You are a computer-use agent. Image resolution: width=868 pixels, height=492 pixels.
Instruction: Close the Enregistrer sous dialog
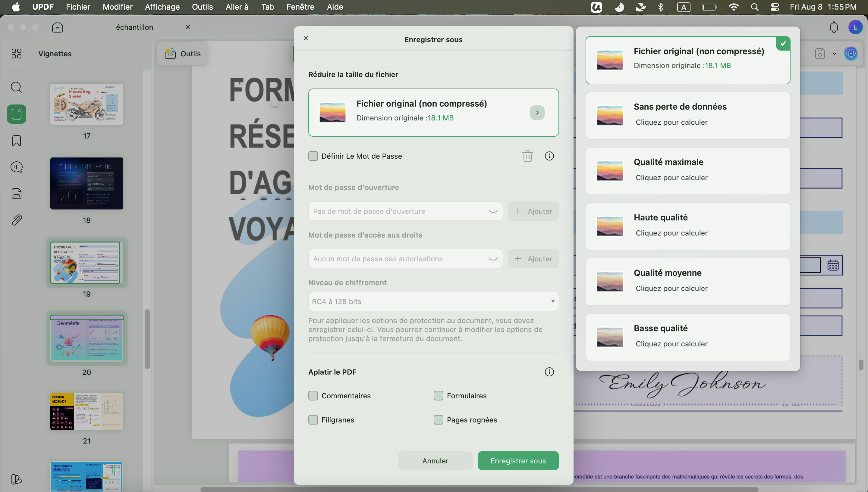point(306,38)
